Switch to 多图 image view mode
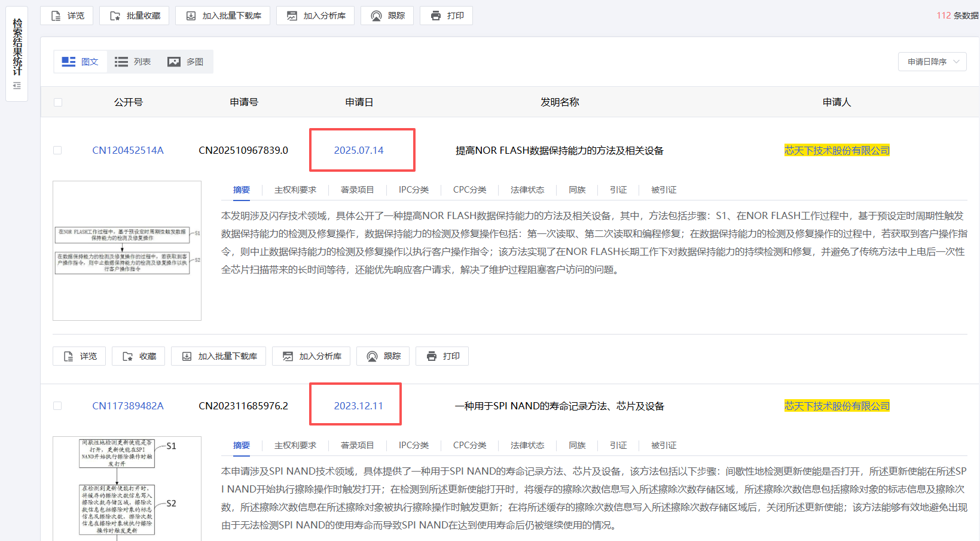Screen dimensions: 980x541 (x=187, y=61)
